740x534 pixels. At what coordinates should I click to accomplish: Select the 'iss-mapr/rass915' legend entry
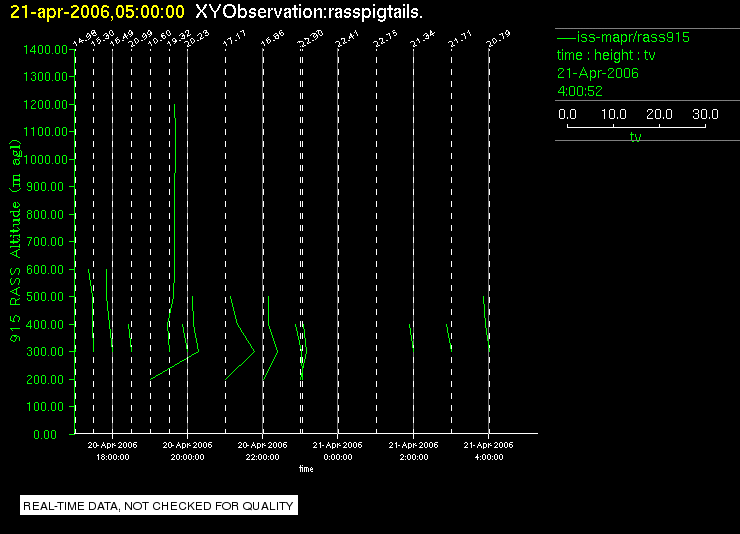click(x=623, y=37)
